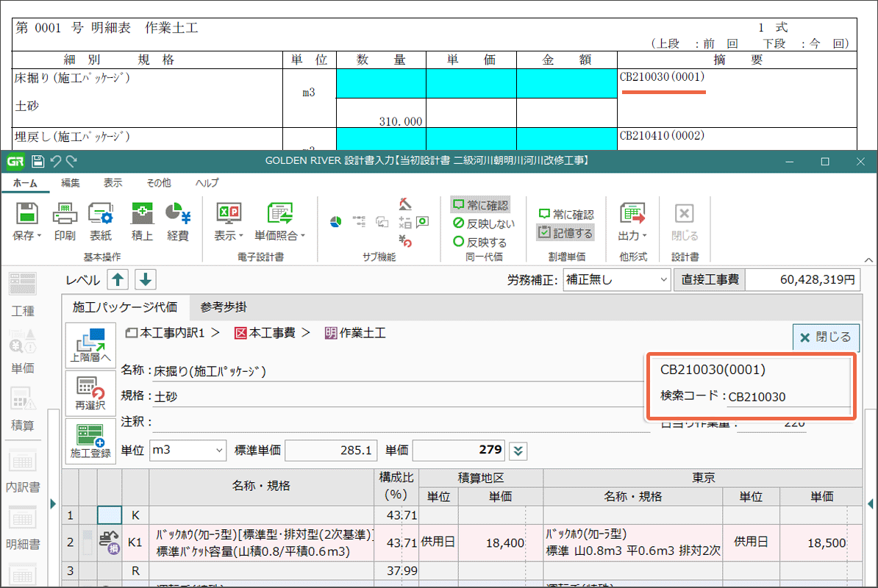Open 明細書 in the left sidebar
The width and height of the screenshot is (878, 588).
[x=23, y=528]
